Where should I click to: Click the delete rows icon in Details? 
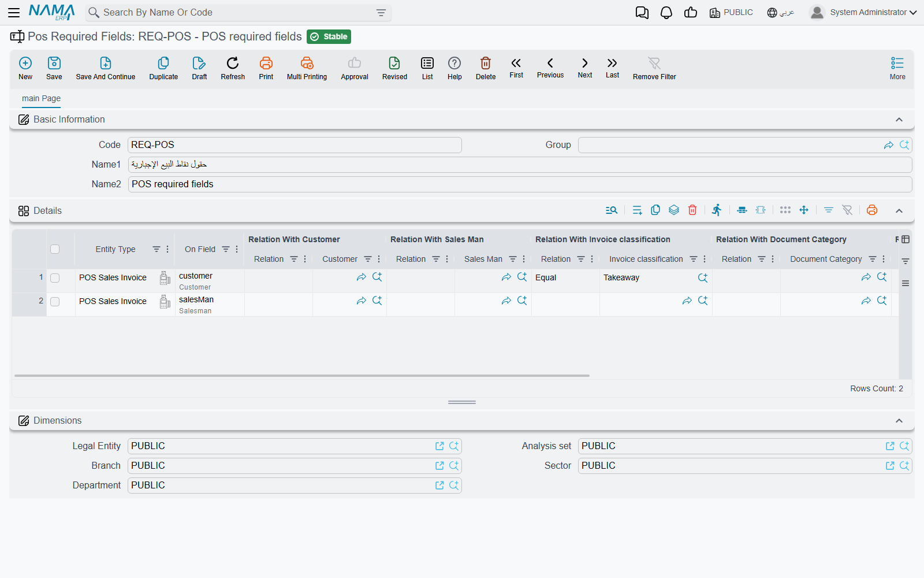click(692, 210)
